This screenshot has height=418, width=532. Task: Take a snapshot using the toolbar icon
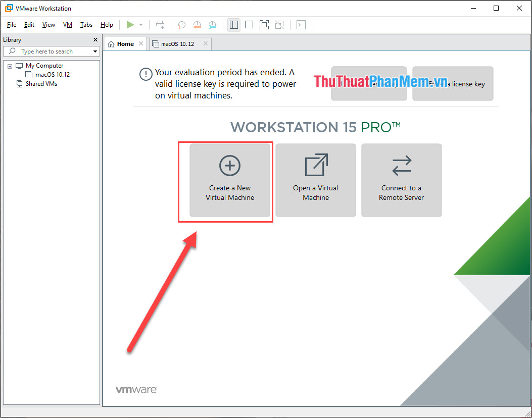coord(181,25)
